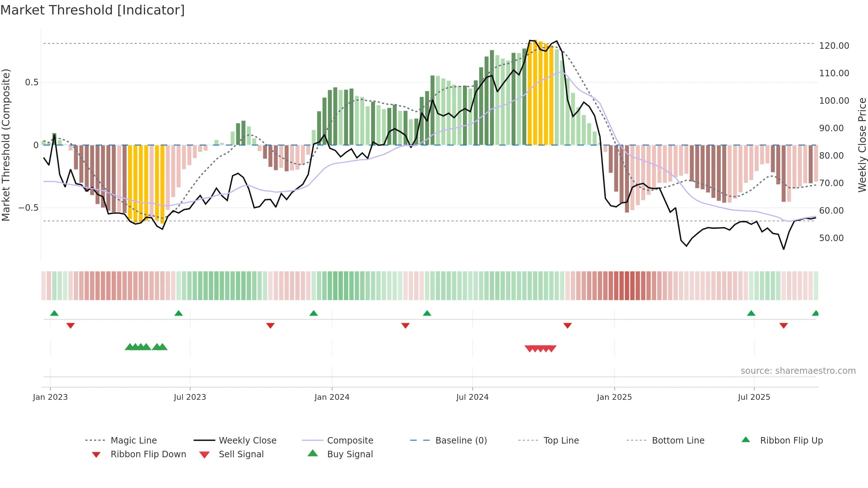Click the 50.00 price axis label
The width and height of the screenshot is (868, 488).
coord(831,238)
